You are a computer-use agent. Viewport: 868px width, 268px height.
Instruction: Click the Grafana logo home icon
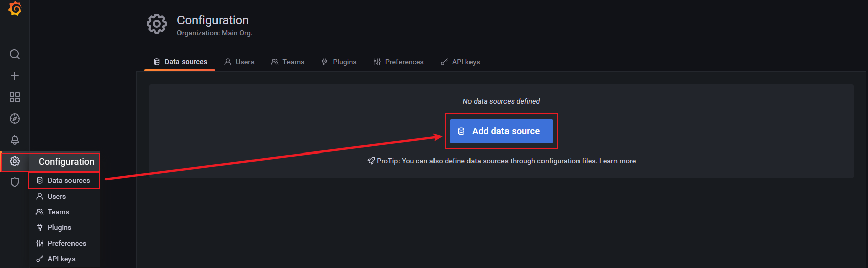(15, 9)
